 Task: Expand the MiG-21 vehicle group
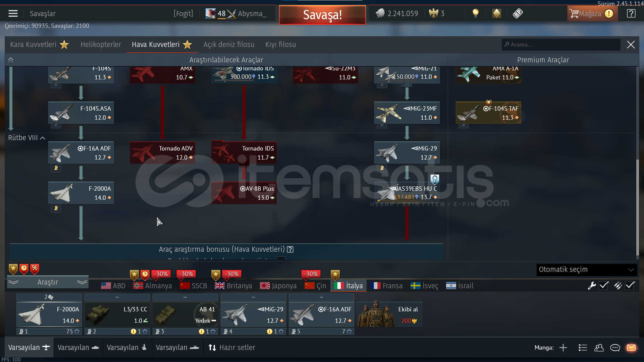click(x=407, y=84)
